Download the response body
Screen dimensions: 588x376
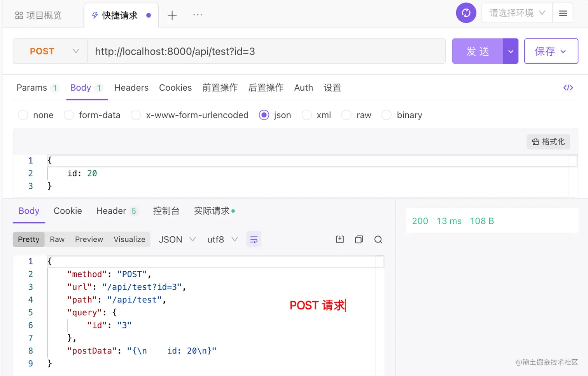339,239
